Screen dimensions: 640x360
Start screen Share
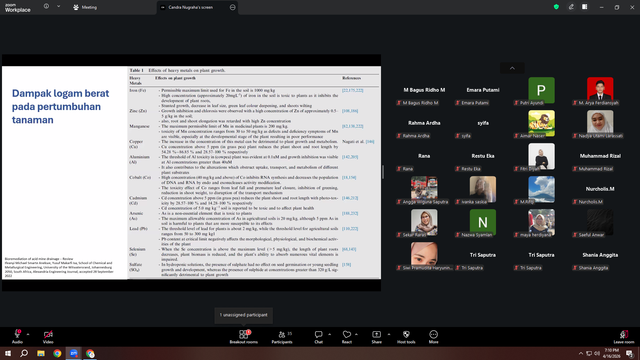pos(376,336)
